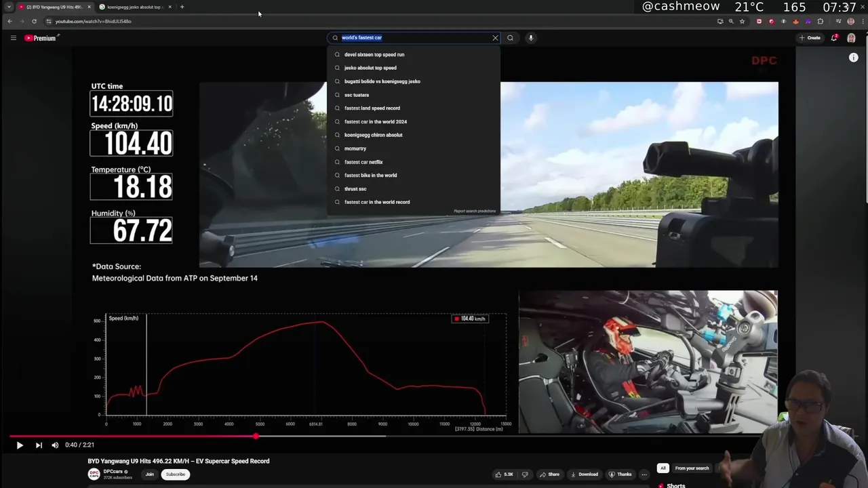Show video info card icon

pos(853,58)
